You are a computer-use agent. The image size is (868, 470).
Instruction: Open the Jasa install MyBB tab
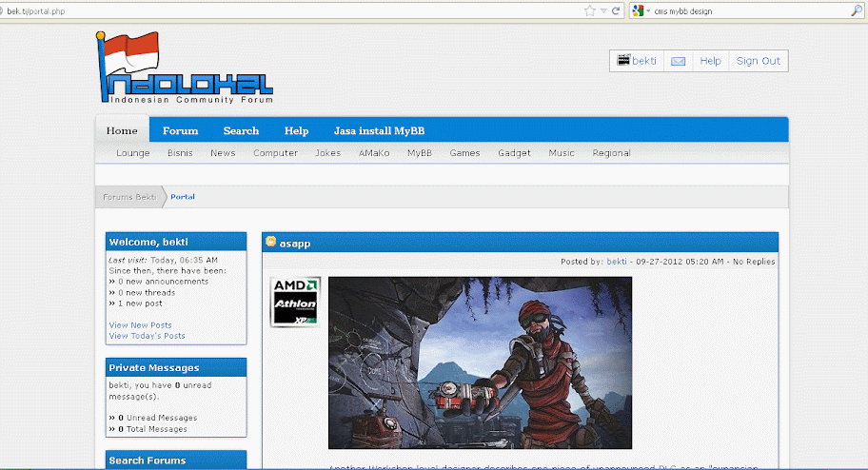379,130
